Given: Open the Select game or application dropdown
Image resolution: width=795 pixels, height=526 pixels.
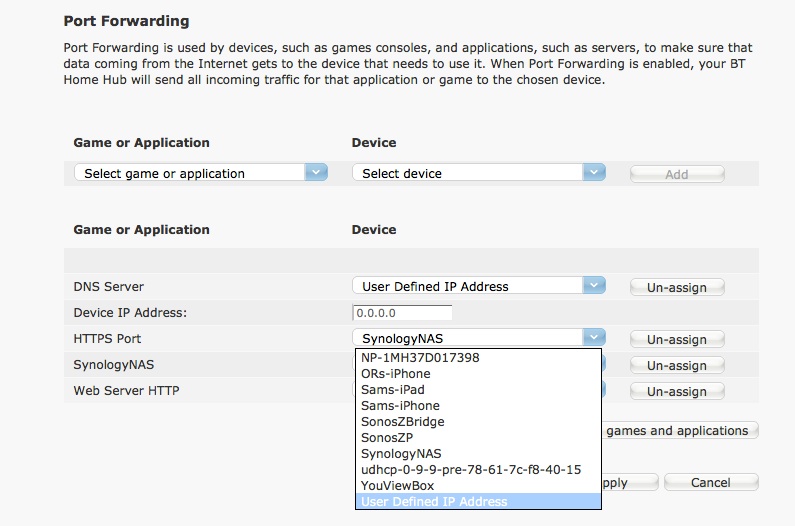Looking at the screenshot, I should pyautogui.click(x=201, y=173).
